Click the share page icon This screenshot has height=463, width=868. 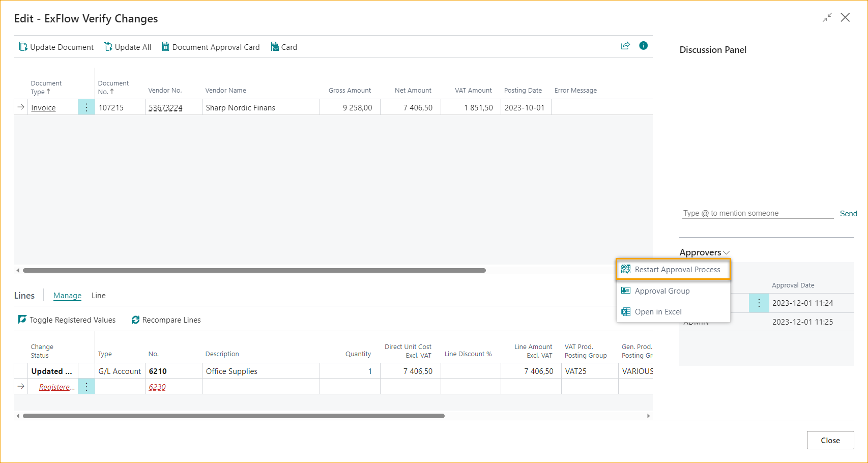click(625, 46)
